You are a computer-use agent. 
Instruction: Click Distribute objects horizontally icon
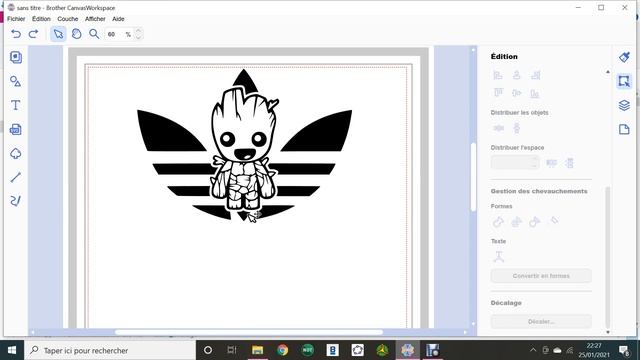pyautogui.click(x=498, y=128)
